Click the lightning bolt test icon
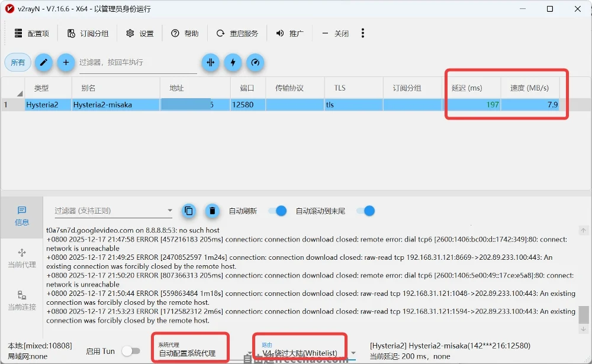Viewport: 592px width, 364px height. 233,62
